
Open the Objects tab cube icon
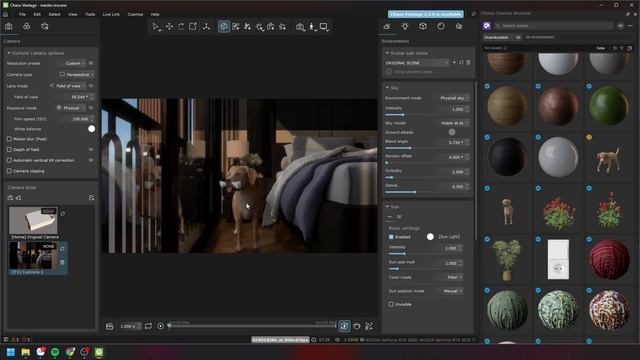pos(423,27)
